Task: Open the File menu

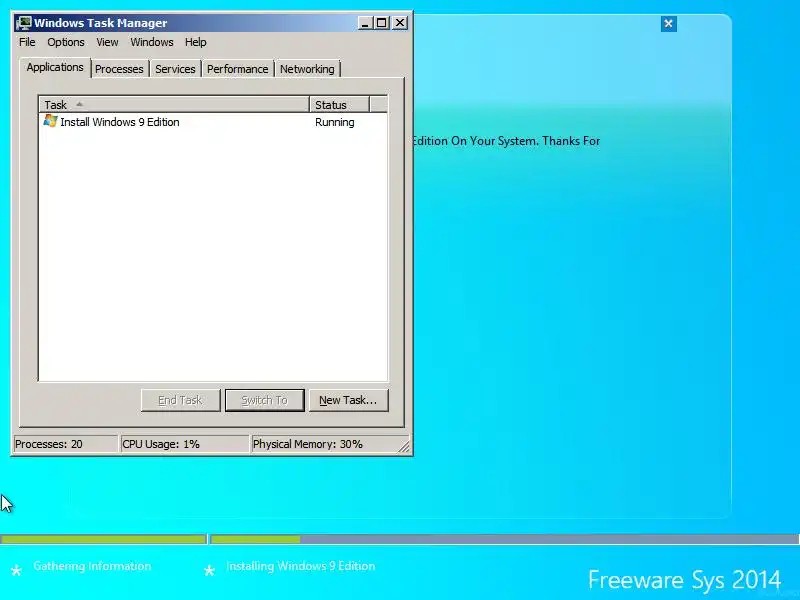Action: 27,42
